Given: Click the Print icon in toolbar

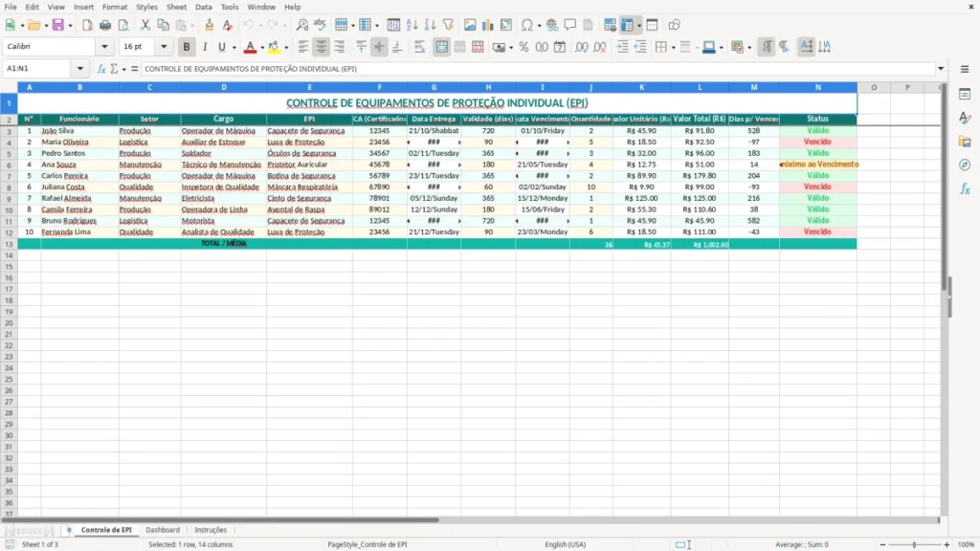Looking at the screenshot, I should point(105,25).
